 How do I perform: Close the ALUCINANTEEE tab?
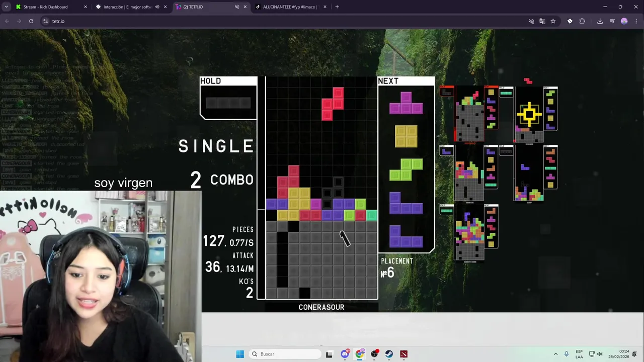pos(325,7)
